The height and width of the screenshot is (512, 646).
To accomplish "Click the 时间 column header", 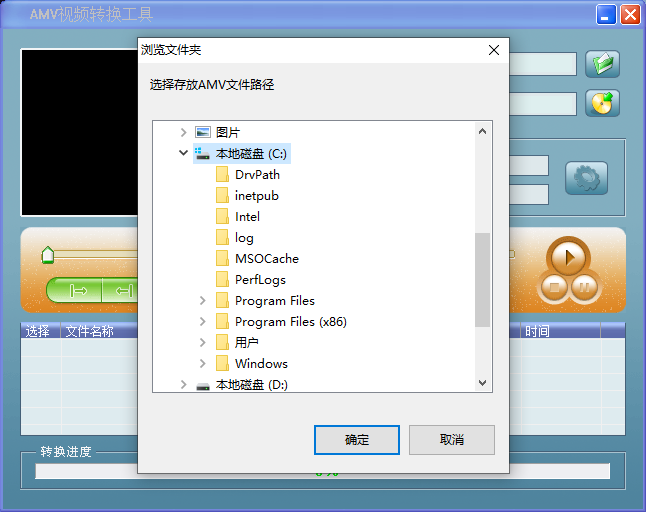I will tap(560, 331).
